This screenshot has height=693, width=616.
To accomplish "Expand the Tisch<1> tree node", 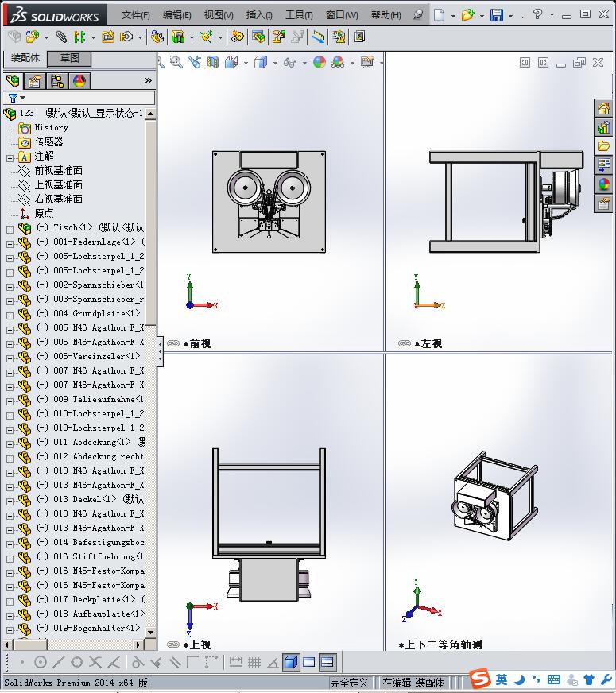I will tap(10, 230).
